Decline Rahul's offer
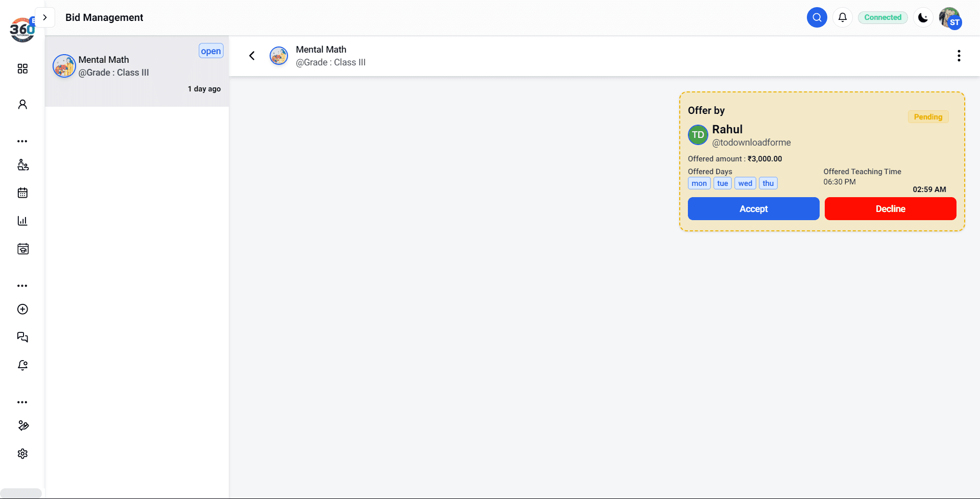 coord(890,209)
